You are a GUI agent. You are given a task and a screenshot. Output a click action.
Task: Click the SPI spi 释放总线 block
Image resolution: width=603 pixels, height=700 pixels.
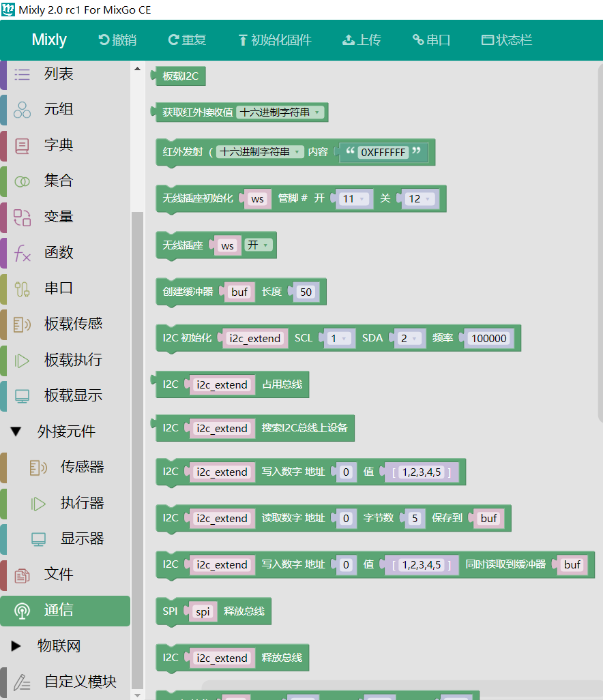coord(214,611)
